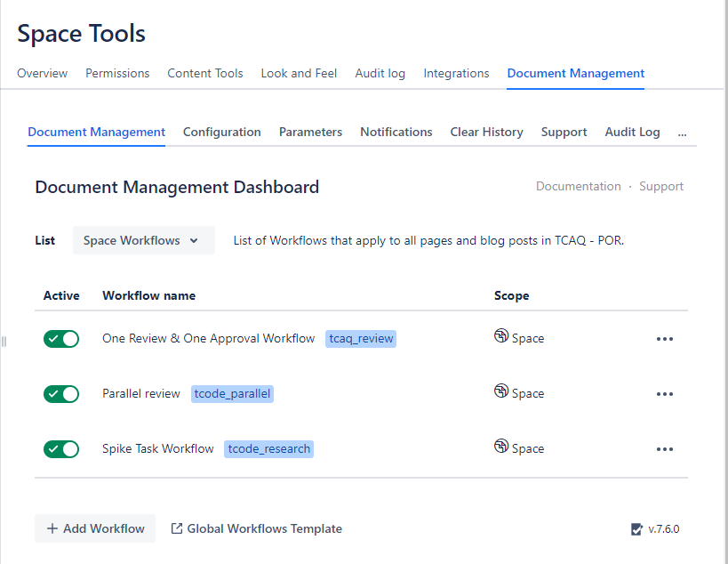Image resolution: width=728 pixels, height=564 pixels.
Task: Click the plus icon on Add Workflow
Action: tap(52, 528)
